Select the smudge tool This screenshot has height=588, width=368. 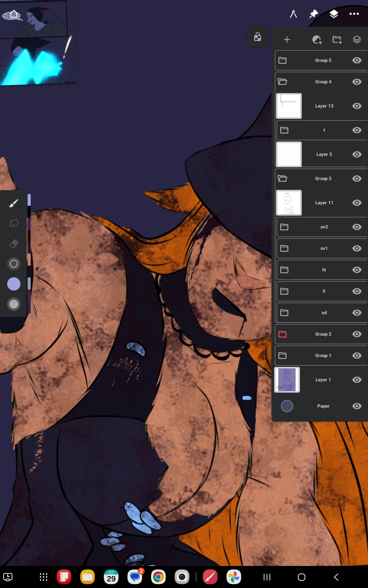pos(14,223)
